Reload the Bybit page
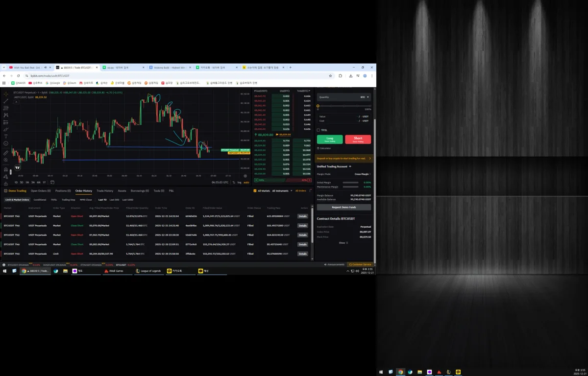588x376 pixels. [x=18, y=76]
